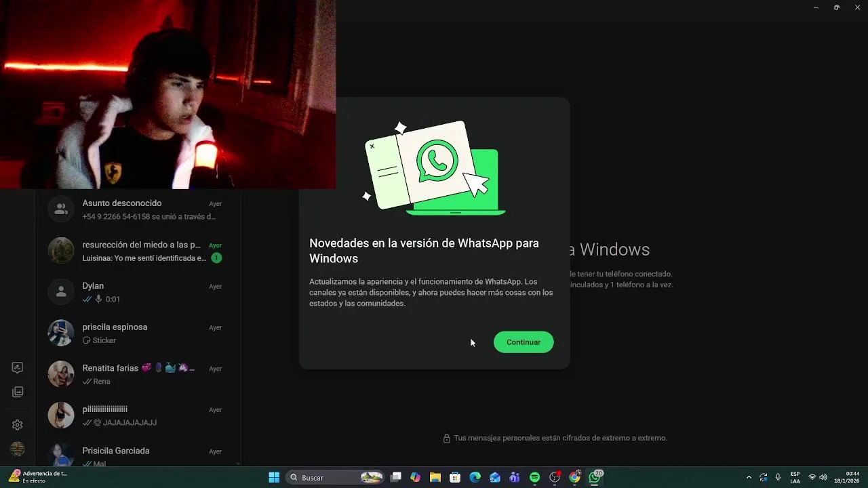Open the Advertencia weather alert widget
868x488 pixels.
37,477
